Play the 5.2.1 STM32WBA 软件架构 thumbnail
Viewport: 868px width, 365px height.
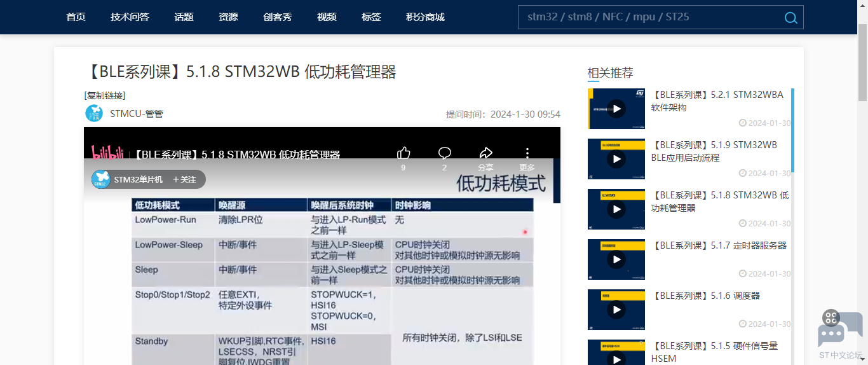click(x=616, y=108)
